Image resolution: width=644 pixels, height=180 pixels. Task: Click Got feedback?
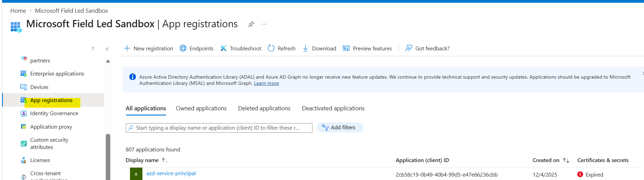pos(428,48)
